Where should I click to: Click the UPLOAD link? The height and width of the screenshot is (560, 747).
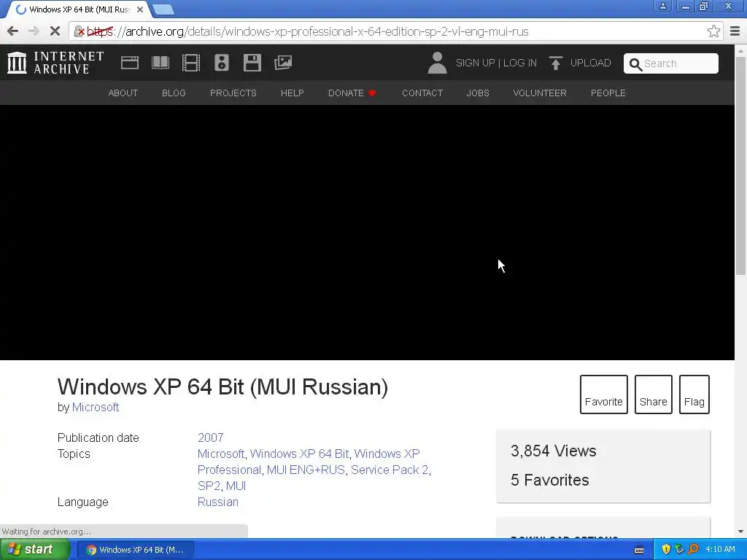[590, 63]
